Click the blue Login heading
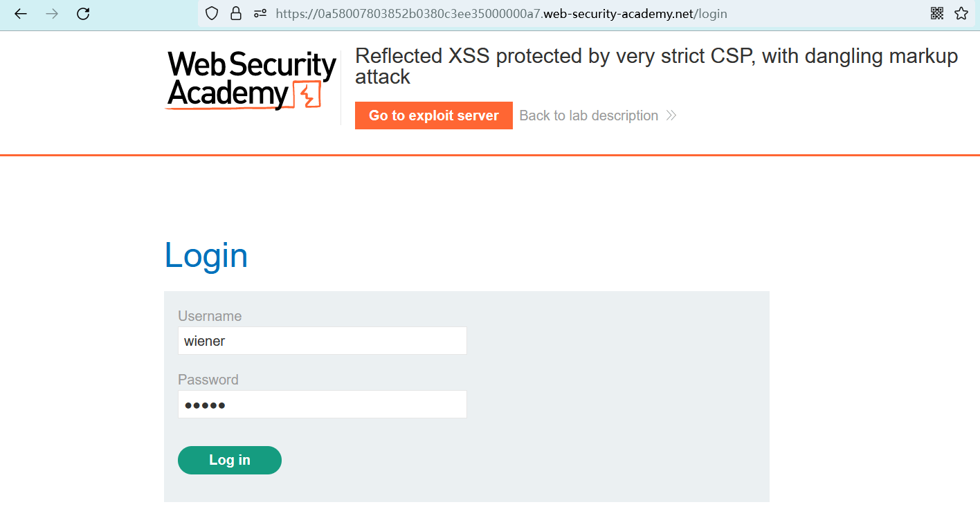980x527 pixels. [x=206, y=256]
